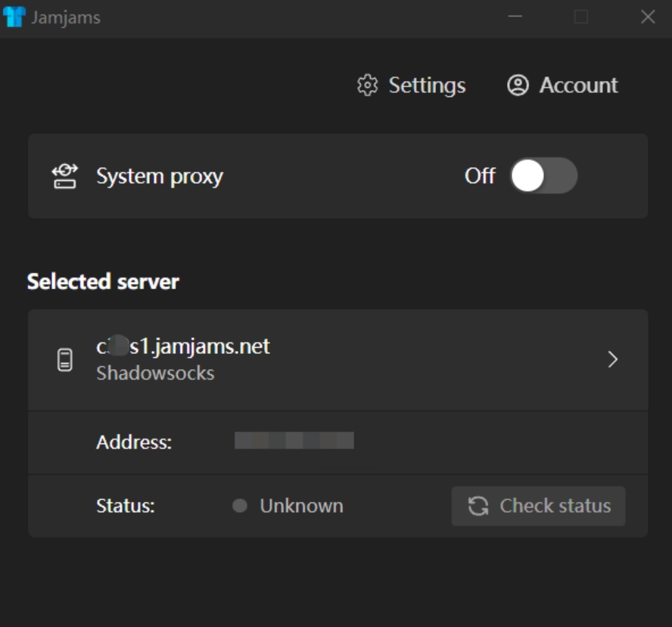Click the Shadowsocks protocol label
Screen dimensions: 672x627
tap(155, 373)
